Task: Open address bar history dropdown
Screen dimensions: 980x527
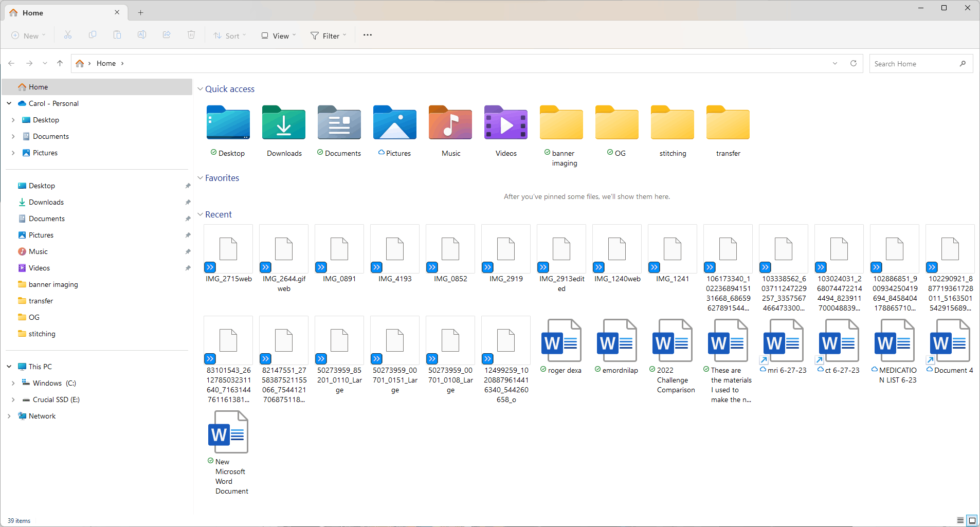Action: (x=835, y=63)
